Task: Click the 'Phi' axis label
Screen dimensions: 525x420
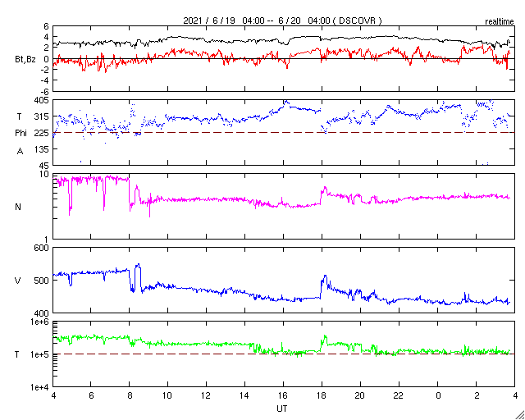Action: [x=21, y=134]
